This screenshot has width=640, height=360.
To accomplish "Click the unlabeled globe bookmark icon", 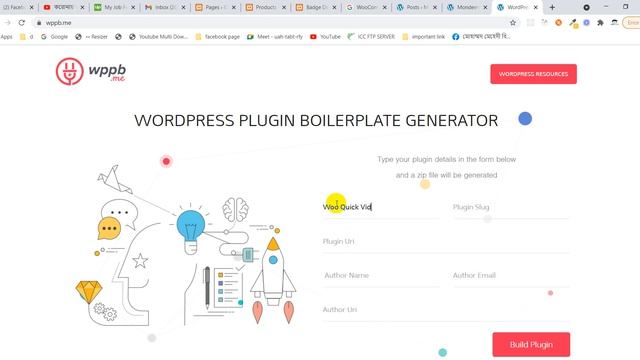I will [118, 37].
